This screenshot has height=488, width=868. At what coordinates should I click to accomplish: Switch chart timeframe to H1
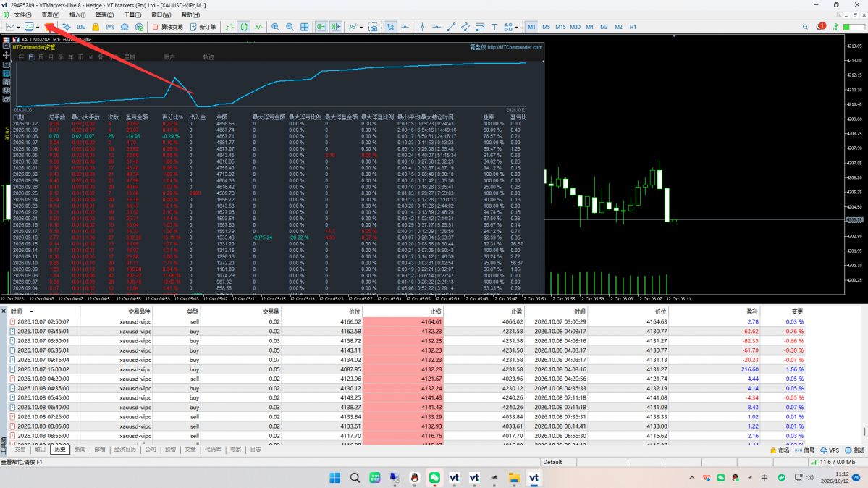pos(633,27)
